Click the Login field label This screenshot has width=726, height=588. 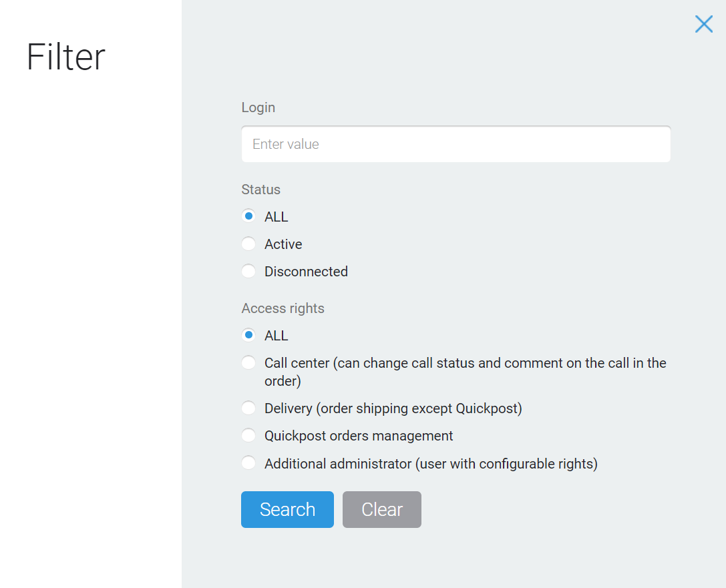point(258,107)
